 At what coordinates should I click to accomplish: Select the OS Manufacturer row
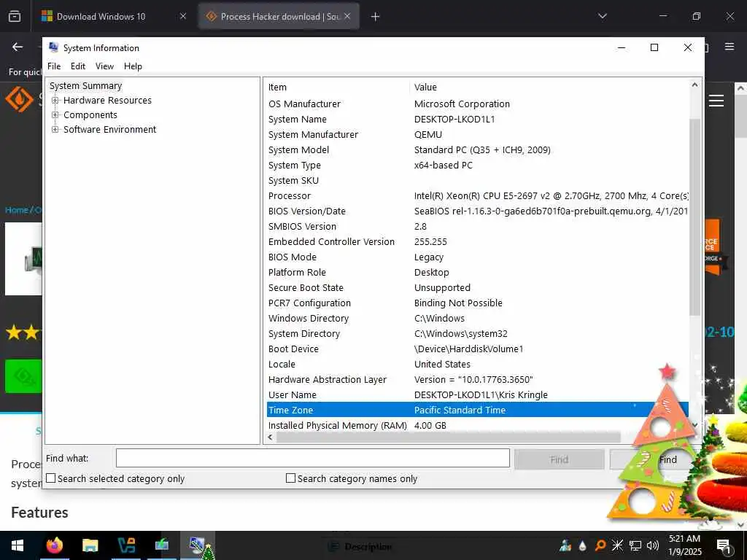(x=477, y=104)
